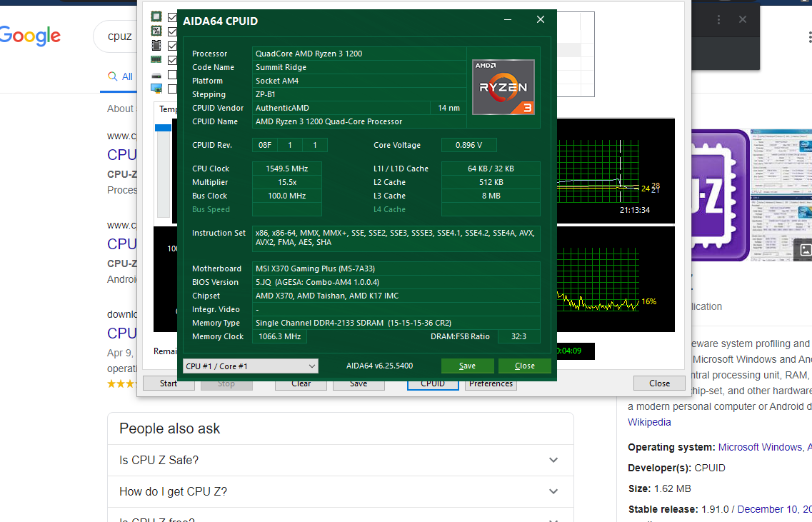Click the Clear button in stability test
Viewport: 812px width, 522px height.
click(301, 385)
